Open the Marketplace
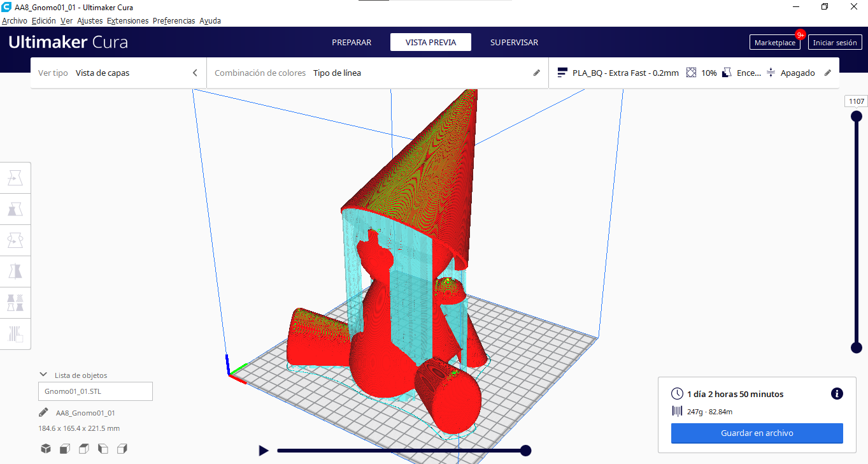 tap(775, 43)
